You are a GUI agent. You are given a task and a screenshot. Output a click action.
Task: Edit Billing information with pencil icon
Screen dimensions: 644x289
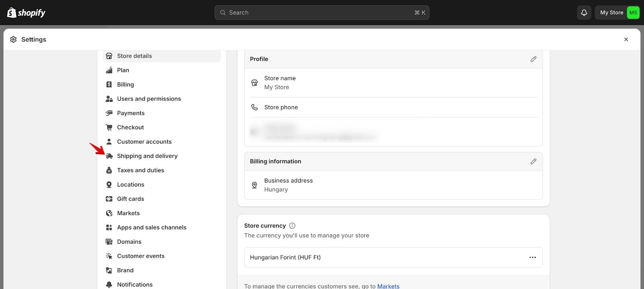click(x=533, y=161)
